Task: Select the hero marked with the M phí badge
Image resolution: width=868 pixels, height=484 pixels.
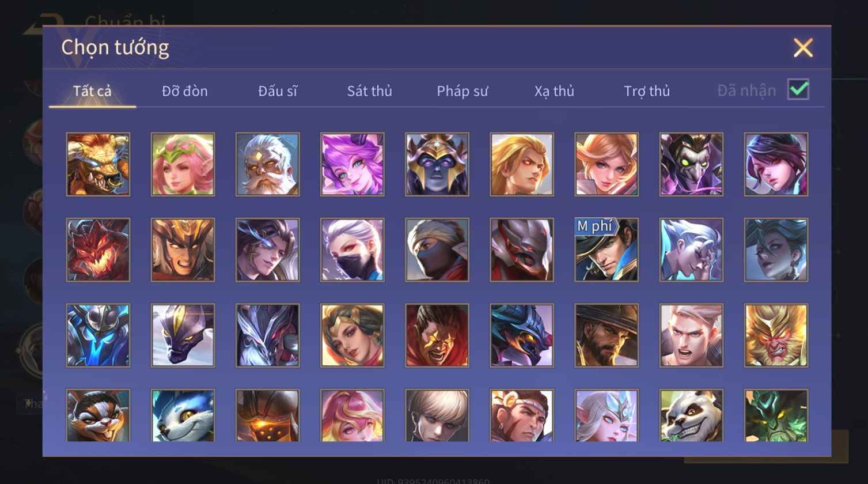Action: coord(607,249)
